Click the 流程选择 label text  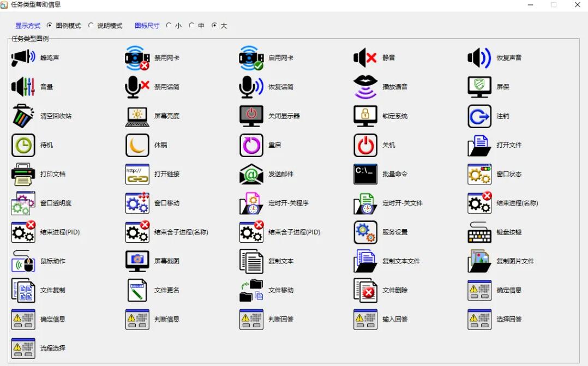pos(53,348)
